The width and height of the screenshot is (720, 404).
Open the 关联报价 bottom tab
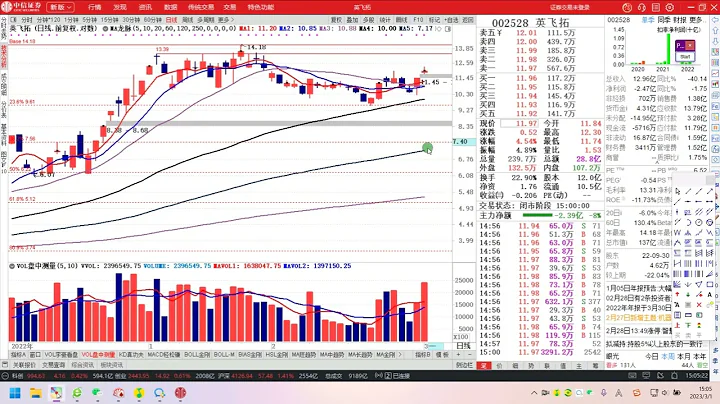[24, 365]
